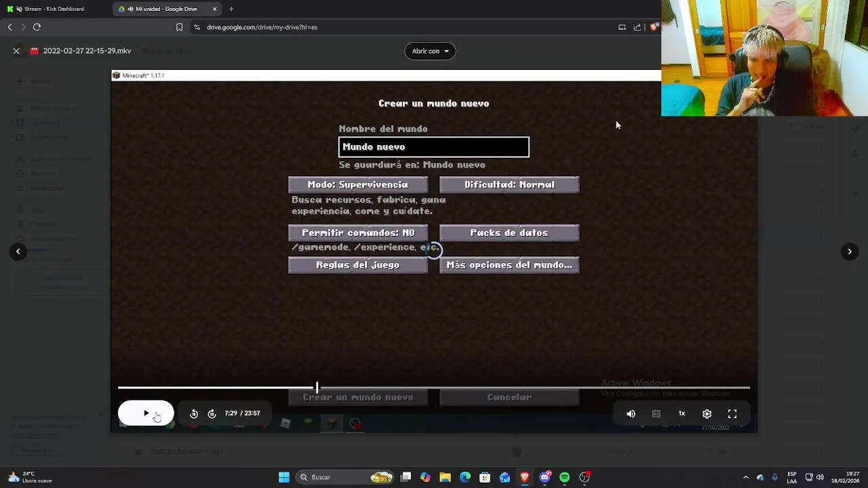Viewport: 868px width, 488px height.
Task: Close the Drive file preview
Action: pos(16,51)
